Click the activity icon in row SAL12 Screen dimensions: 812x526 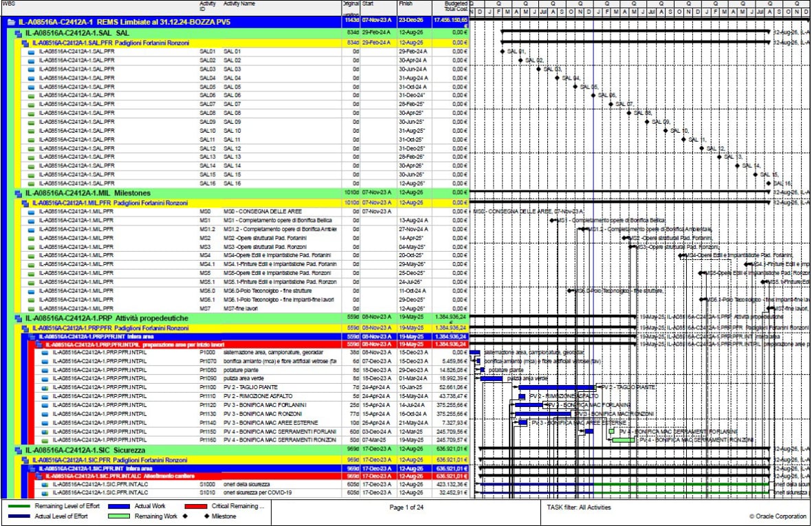(x=31, y=149)
